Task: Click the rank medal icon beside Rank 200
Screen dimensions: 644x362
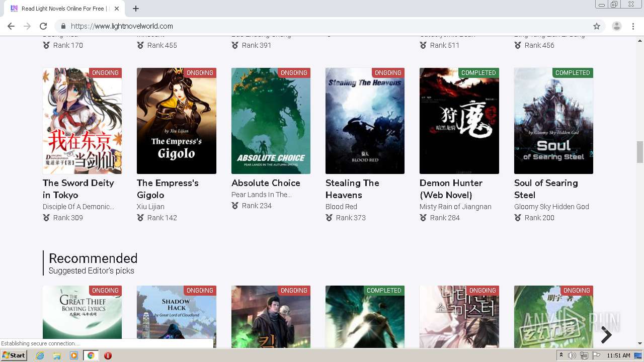Action: (518, 218)
